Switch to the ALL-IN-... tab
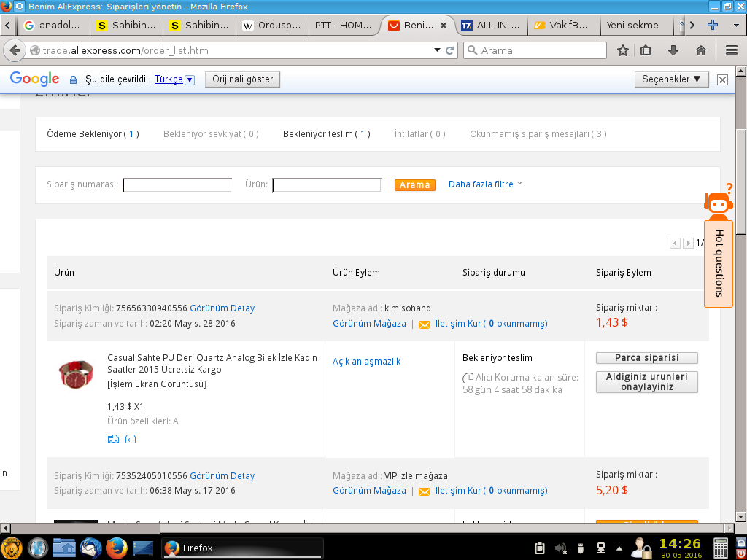This screenshot has height=560, width=747. [x=492, y=26]
